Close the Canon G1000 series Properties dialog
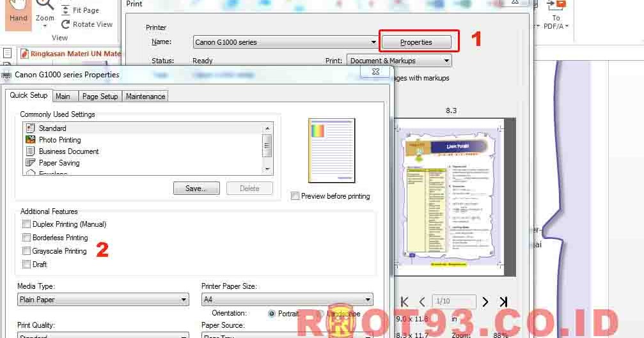 point(375,72)
